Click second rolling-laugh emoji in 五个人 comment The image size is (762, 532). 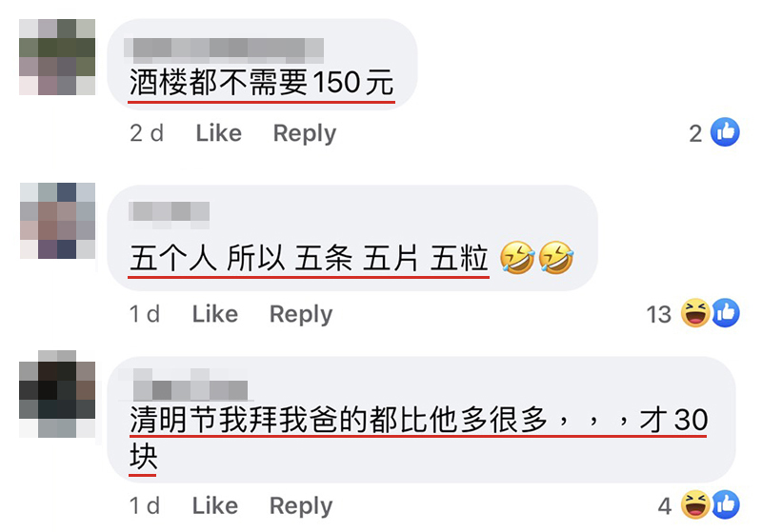556,258
